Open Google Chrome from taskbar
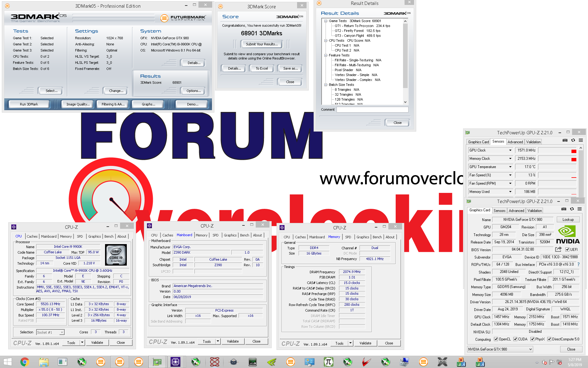 click(x=25, y=362)
